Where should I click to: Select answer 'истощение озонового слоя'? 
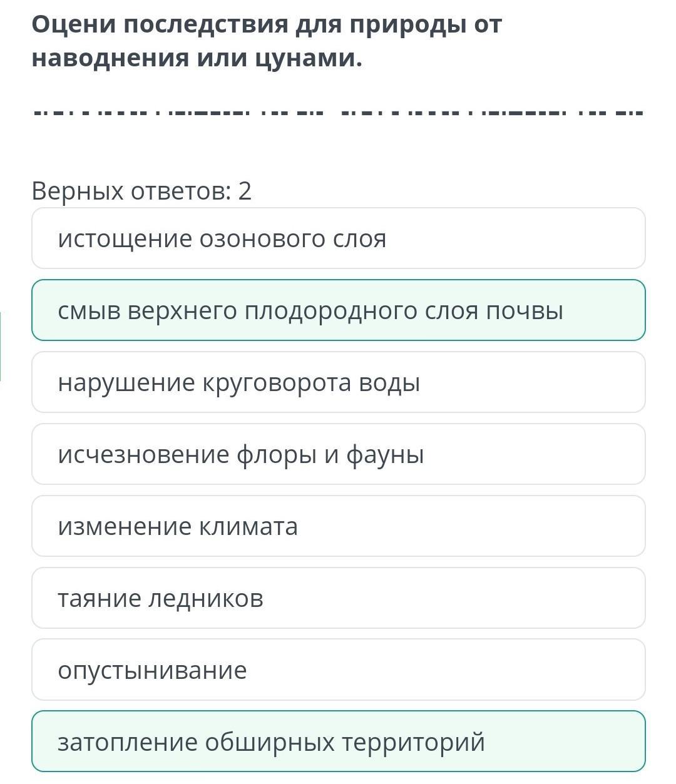pos(338,238)
